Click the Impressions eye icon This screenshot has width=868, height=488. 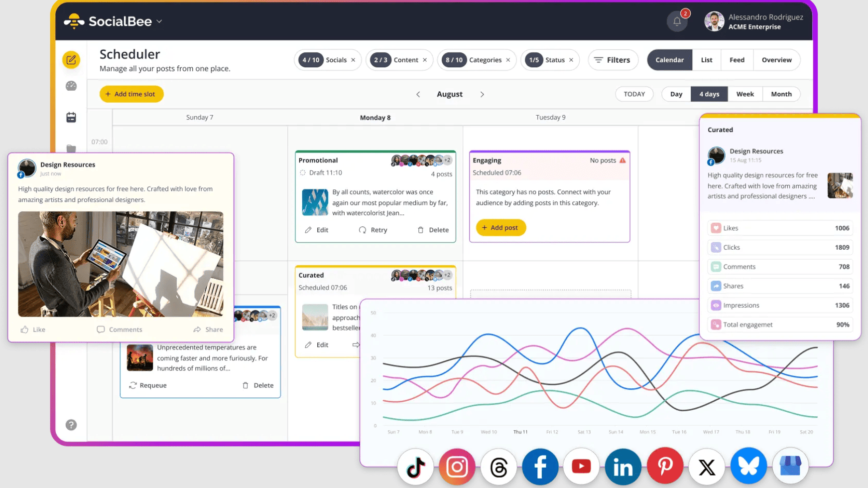pyautogui.click(x=716, y=306)
